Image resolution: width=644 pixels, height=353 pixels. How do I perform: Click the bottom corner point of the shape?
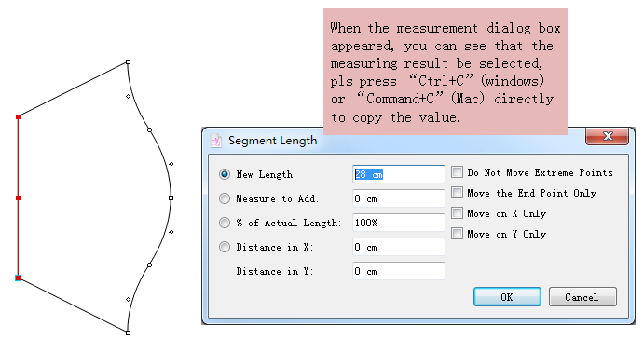point(128,333)
